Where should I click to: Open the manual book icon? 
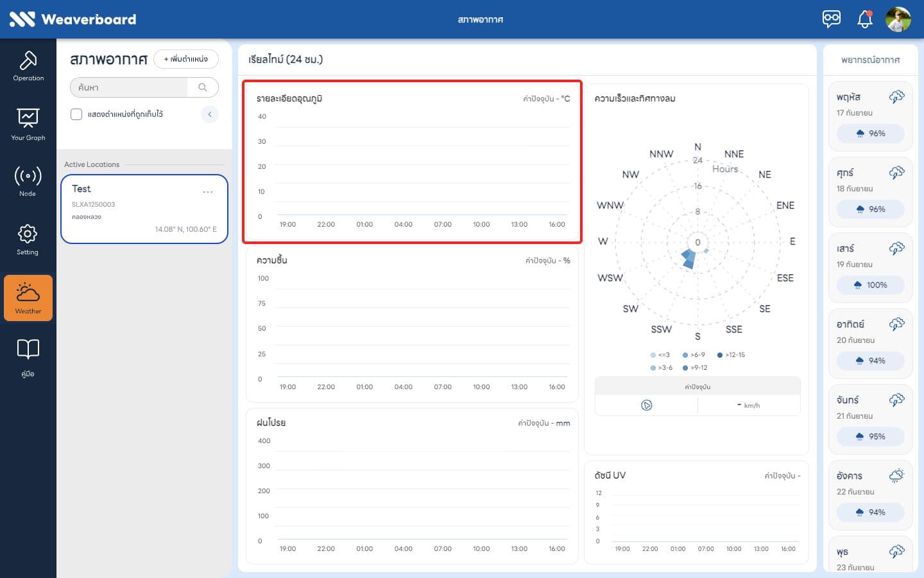click(x=28, y=357)
